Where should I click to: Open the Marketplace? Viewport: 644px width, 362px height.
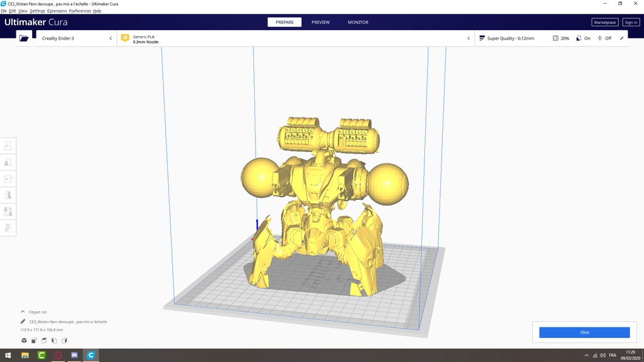[605, 22]
